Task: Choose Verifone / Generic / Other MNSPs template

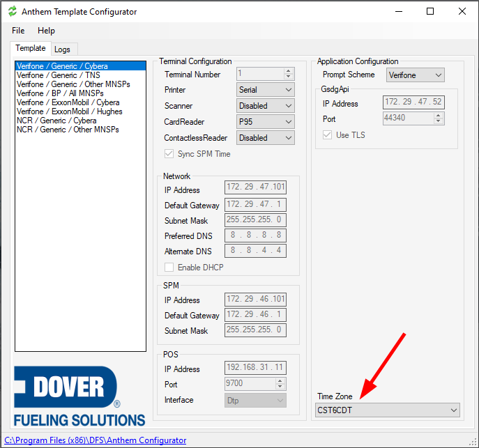Action: point(80,84)
